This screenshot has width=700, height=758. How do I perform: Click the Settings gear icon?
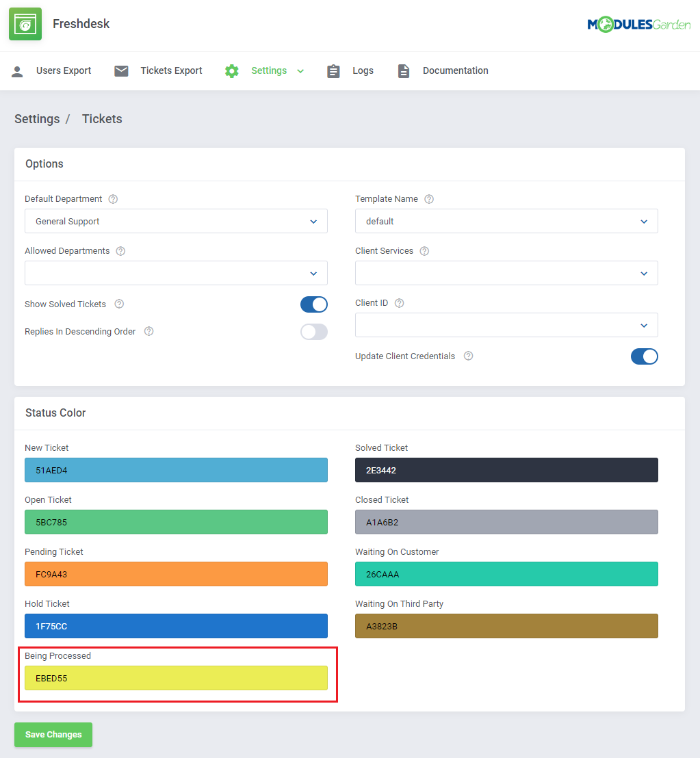231,71
